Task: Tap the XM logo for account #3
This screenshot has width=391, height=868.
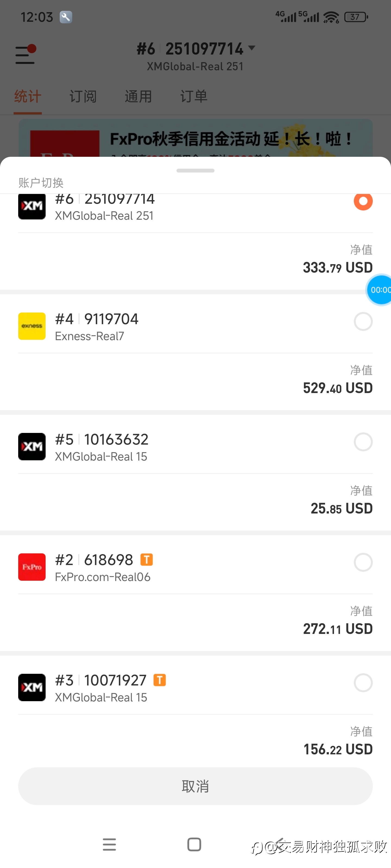Action: pyautogui.click(x=32, y=687)
